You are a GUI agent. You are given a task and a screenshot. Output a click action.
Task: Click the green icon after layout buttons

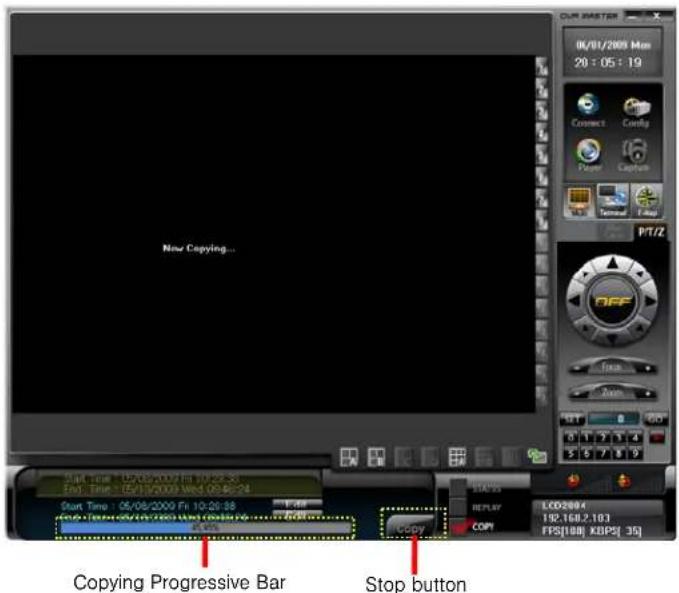coord(537,456)
